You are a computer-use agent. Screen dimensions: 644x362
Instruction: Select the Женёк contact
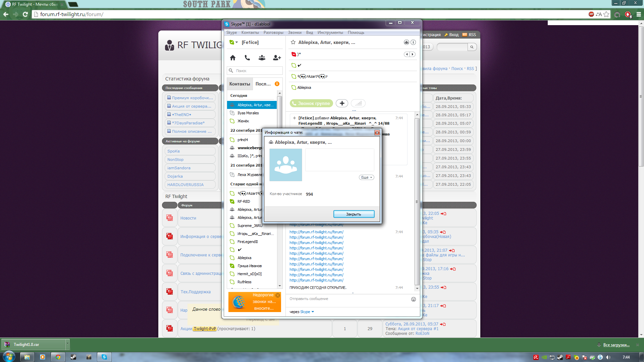click(252, 121)
